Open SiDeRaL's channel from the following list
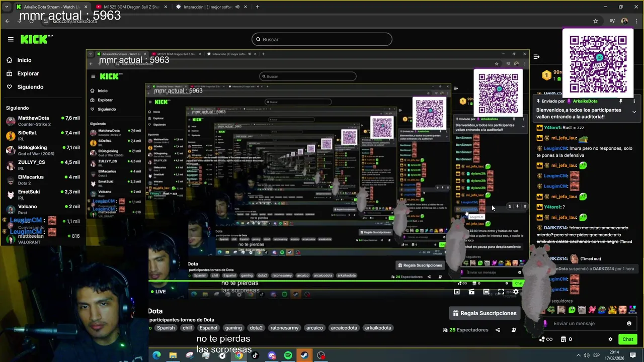The width and height of the screenshot is (644, 362). click(42, 135)
